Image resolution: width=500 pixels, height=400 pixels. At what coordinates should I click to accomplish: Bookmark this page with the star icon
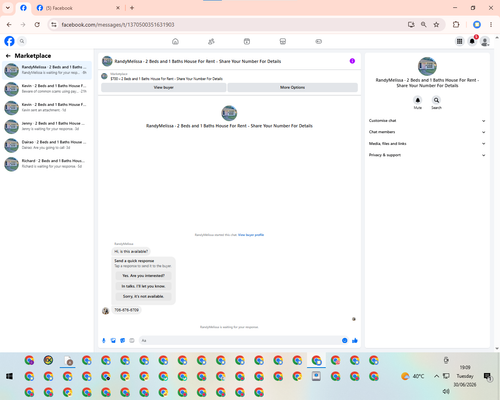436,25
